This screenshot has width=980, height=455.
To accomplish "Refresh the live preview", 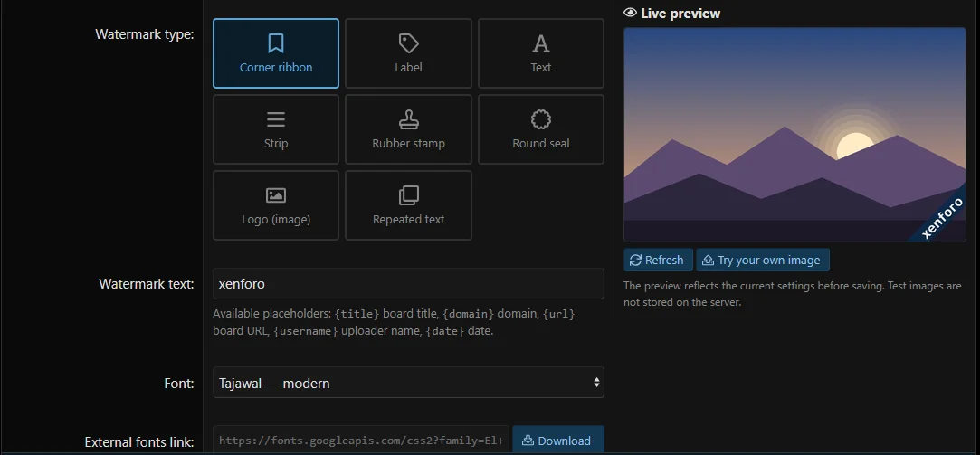I will click(658, 260).
